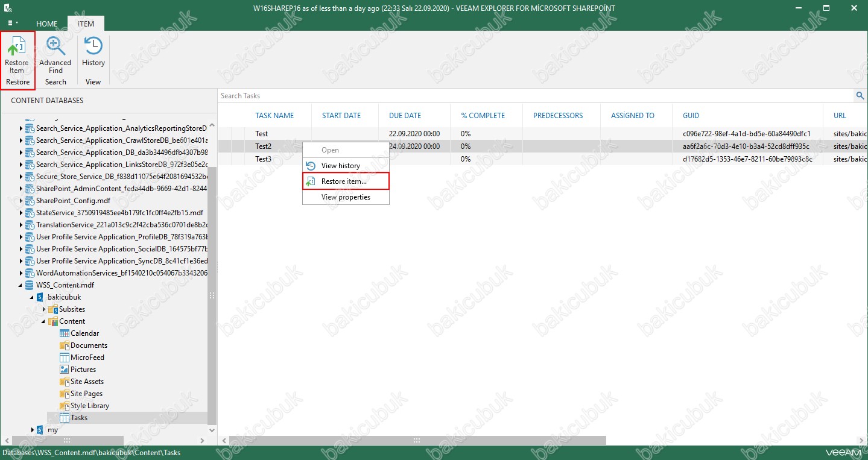868x460 pixels.
Task: Choose View history from the context menu
Action: coord(346,166)
